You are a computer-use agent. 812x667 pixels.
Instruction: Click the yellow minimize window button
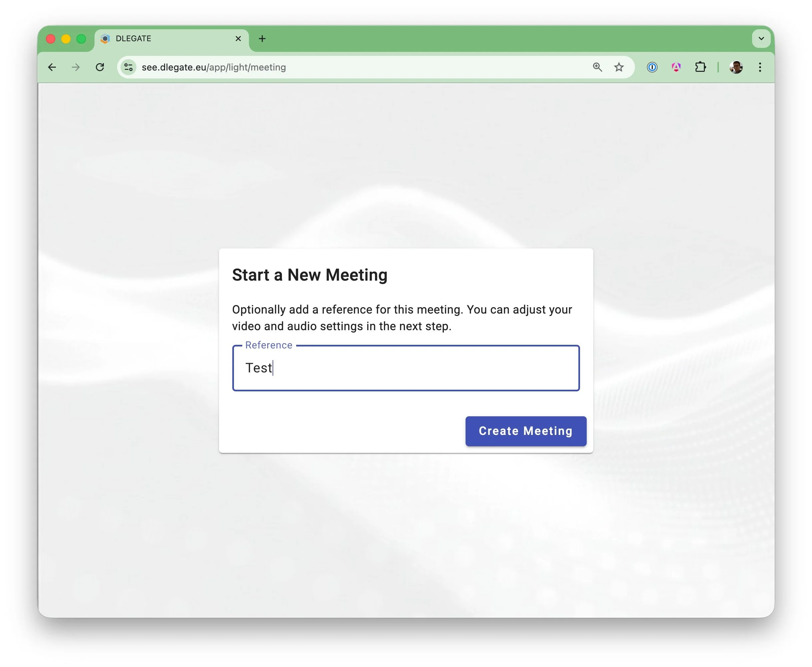pyautogui.click(x=66, y=39)
